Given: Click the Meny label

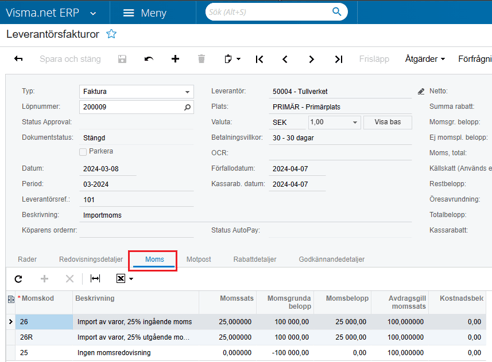Looking at the screenshot, I should [x=153, y=13].
